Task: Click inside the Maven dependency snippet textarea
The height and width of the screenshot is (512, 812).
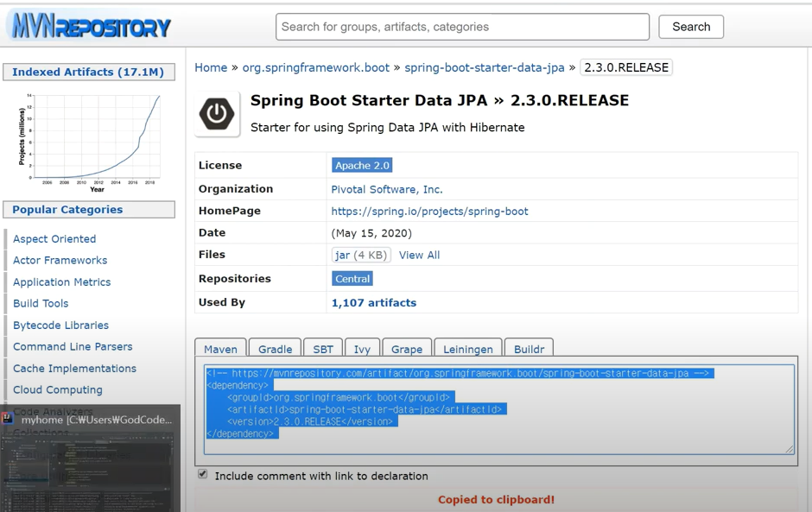Action: [498, 409]
